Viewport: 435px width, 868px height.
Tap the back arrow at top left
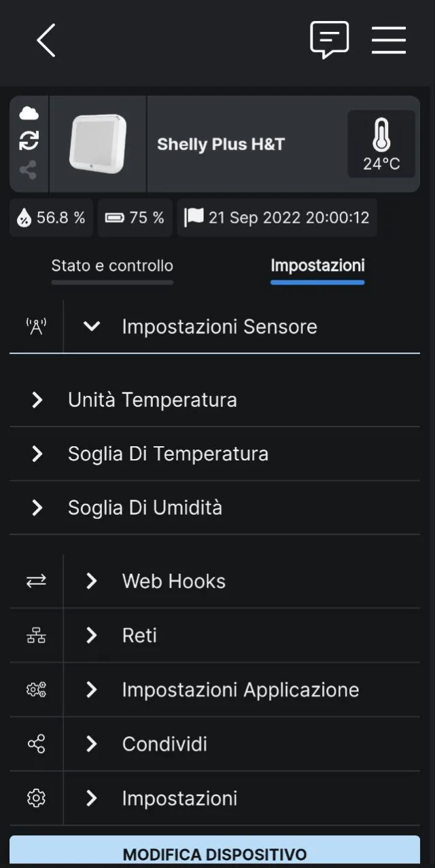(46, 41)
